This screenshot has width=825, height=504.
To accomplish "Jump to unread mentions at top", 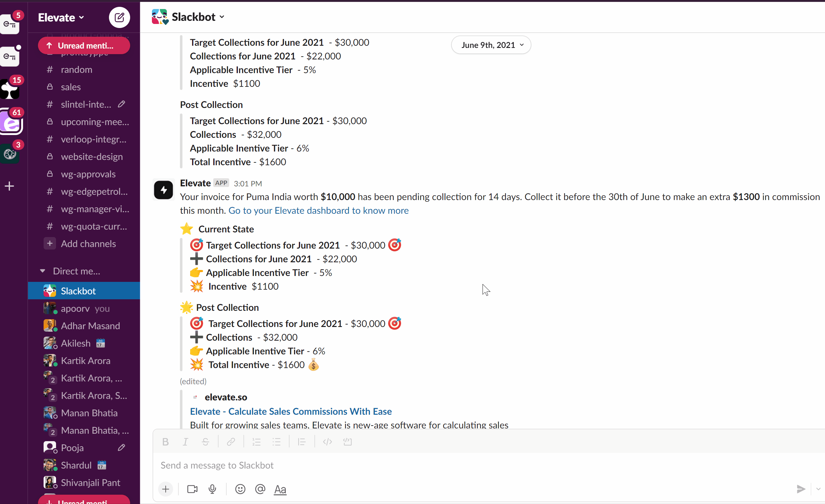I will [x=84, y=45].
